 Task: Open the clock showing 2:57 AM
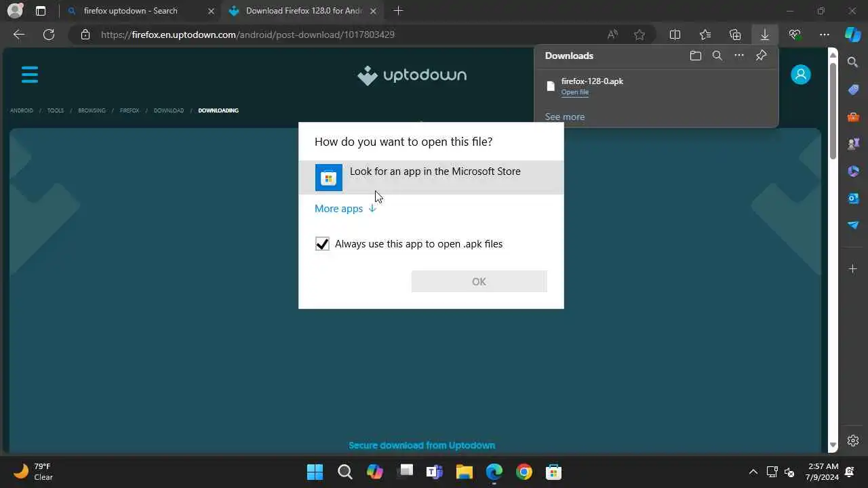pos(823,472)
